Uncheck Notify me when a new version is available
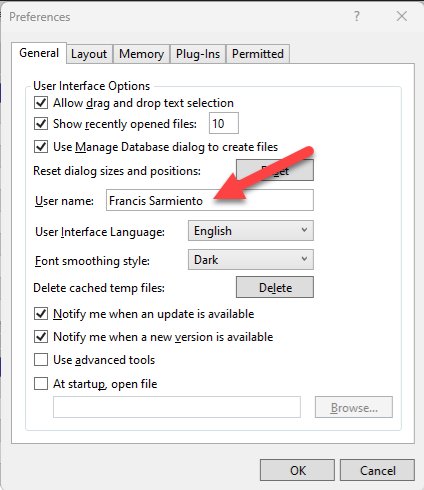Viewport: 424px width, 490px height. [x=41, y=337]
